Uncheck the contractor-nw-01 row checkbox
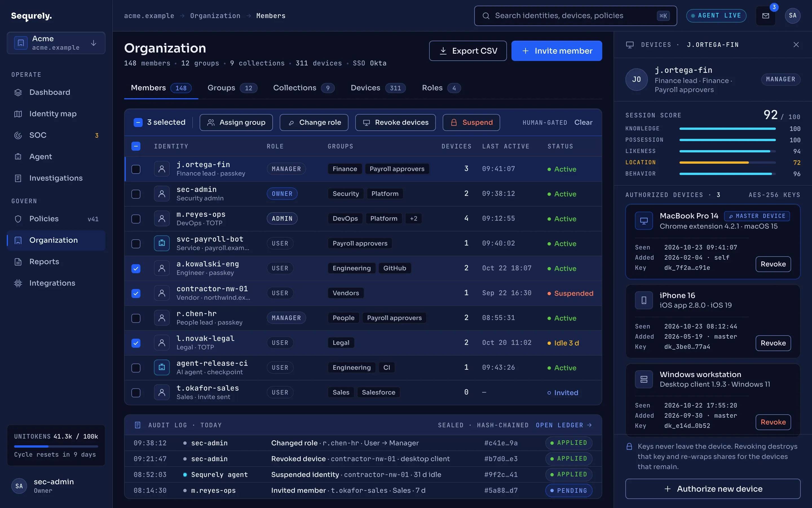The height and width of the screenshot is (508, 812). point(136,293)
